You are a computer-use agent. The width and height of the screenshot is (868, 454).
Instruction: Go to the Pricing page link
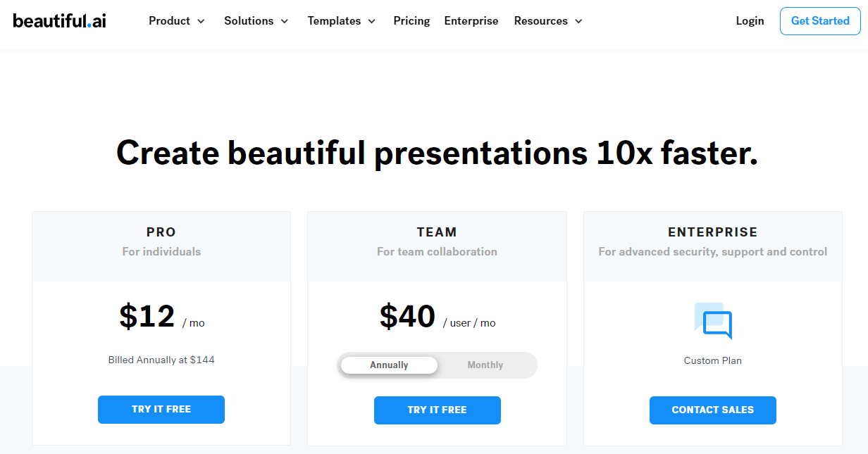tap(411, 21)
